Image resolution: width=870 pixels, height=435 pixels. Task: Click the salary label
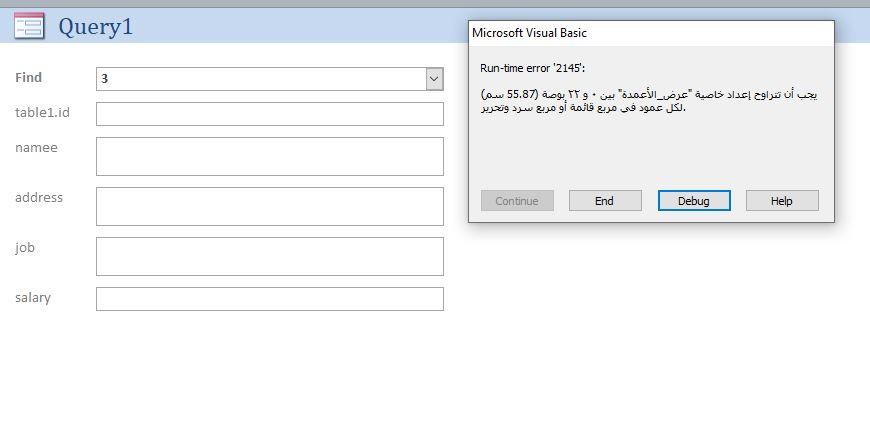click(x=33, y=298)
